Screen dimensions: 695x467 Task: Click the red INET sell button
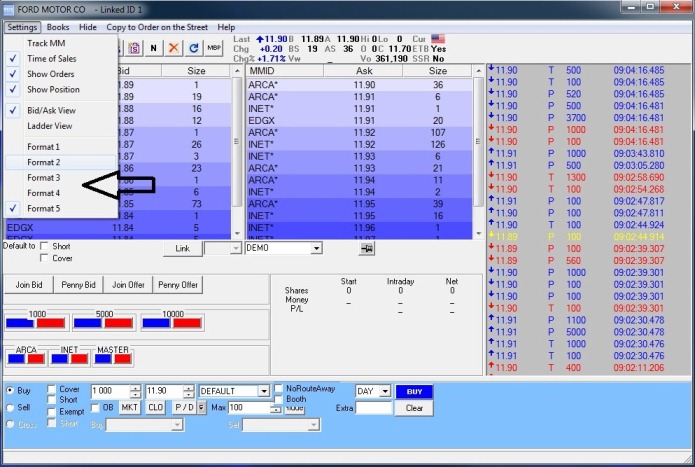point(79,359)
